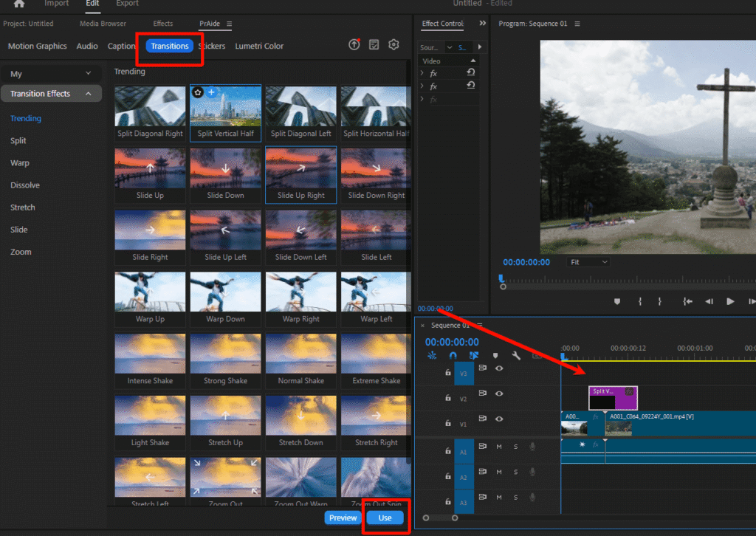756x536 pixels.
Task: Toggle timeline snap magnet icon
Action: click(x=453, y=355)
